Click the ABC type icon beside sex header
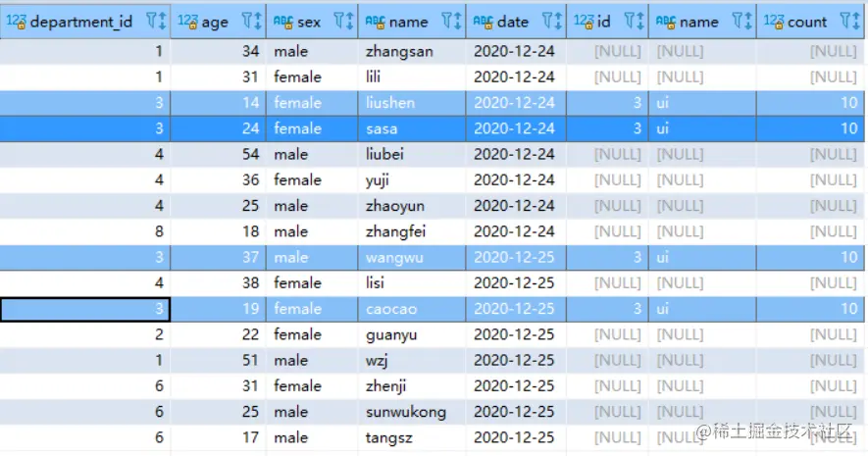Image resolution: width=868 pixels, height=456 pixels. (x=282, y=23)
